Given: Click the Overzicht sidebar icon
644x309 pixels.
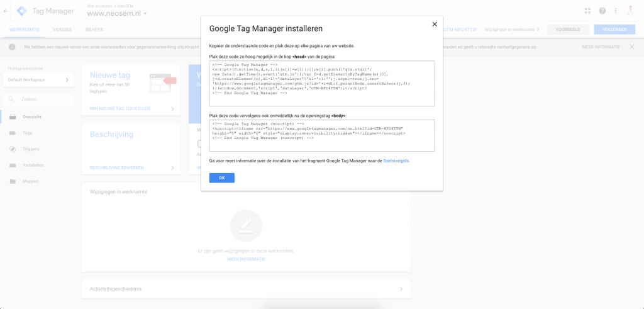Looking at the screenshot, I should point(13,117).
